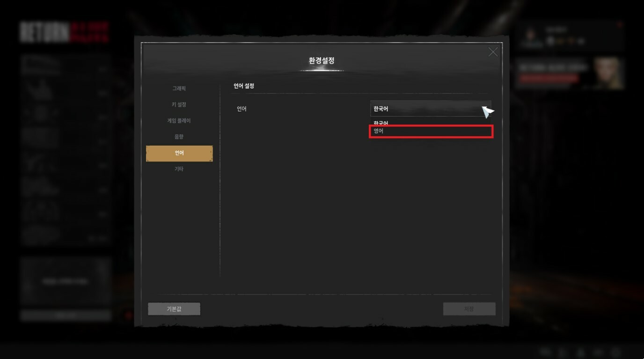The image size is (644, 359).
Task: Select the 음향 tab
Action: pyautogui.click(x=179, y=137)
